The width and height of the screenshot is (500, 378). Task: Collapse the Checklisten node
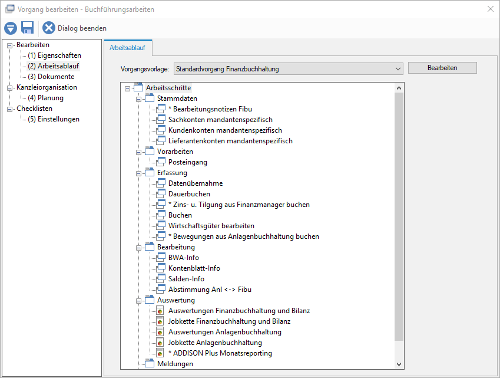(x=10, y=109)
